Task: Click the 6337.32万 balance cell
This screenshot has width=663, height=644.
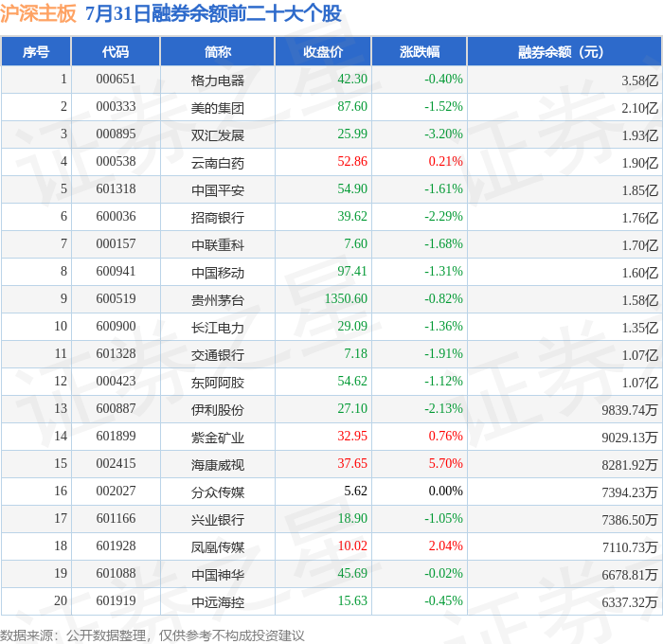Action: click(630, 602)
